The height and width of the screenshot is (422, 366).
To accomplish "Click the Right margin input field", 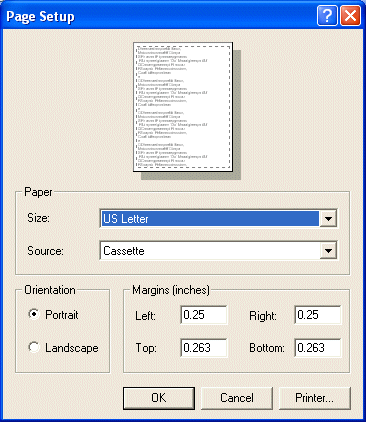I will (318, 315).
